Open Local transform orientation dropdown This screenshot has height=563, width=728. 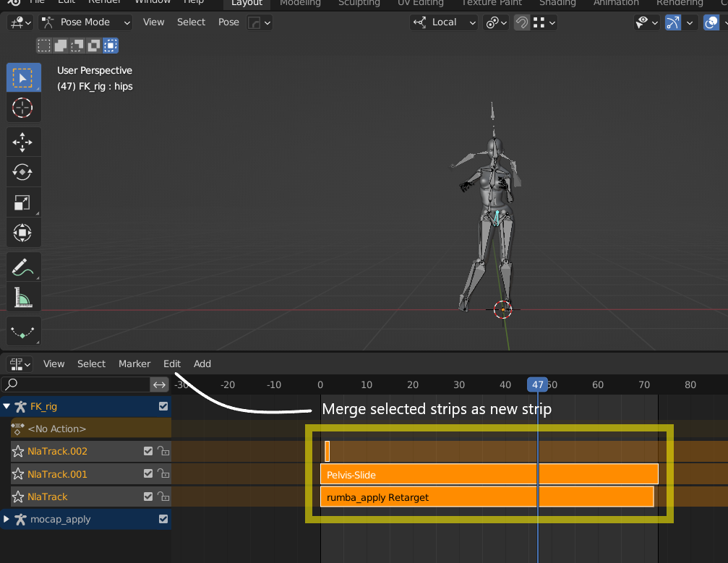[444, 22]
